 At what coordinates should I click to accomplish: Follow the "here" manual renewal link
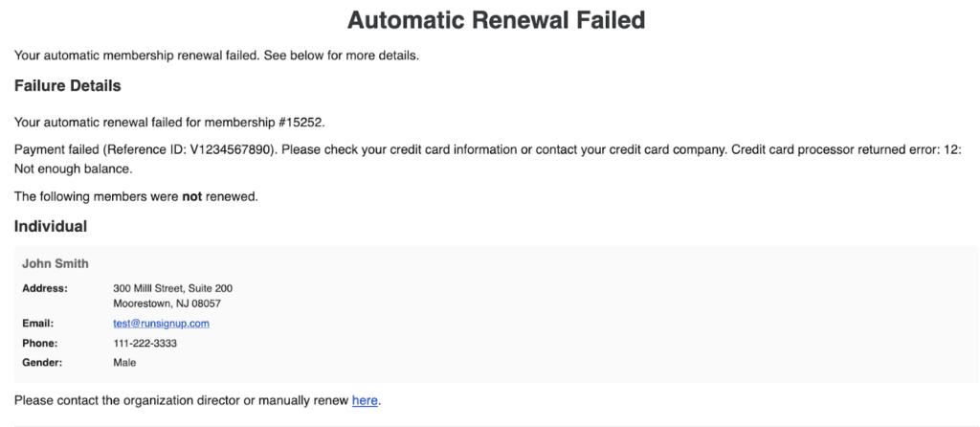(365, 400)
